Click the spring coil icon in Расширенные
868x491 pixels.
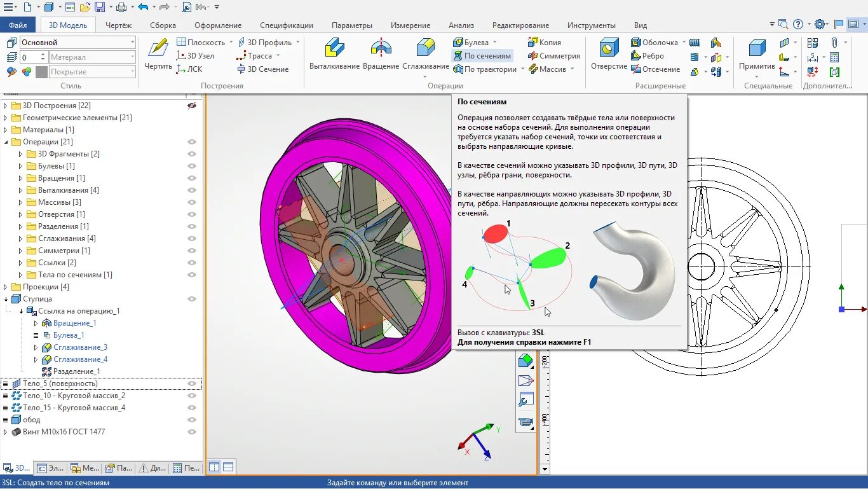click(695, 43)
